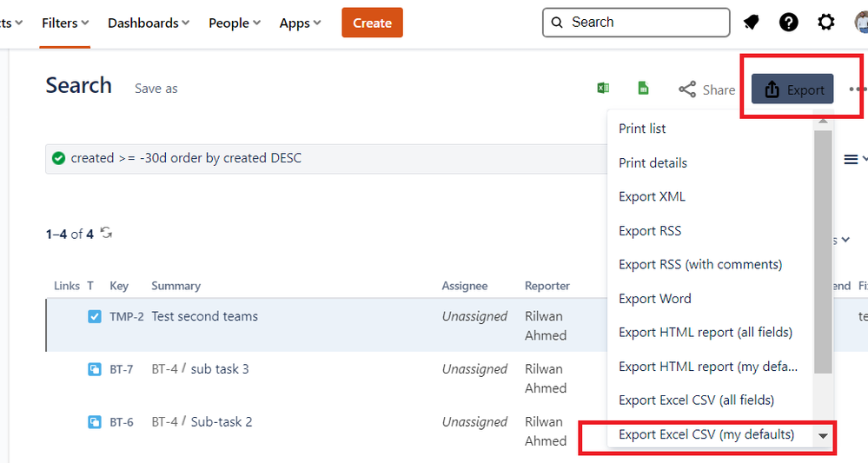Sort by the Summary column header
Image resolution: width=868 pixels, height=463 pixels.
tap(176, 286)
